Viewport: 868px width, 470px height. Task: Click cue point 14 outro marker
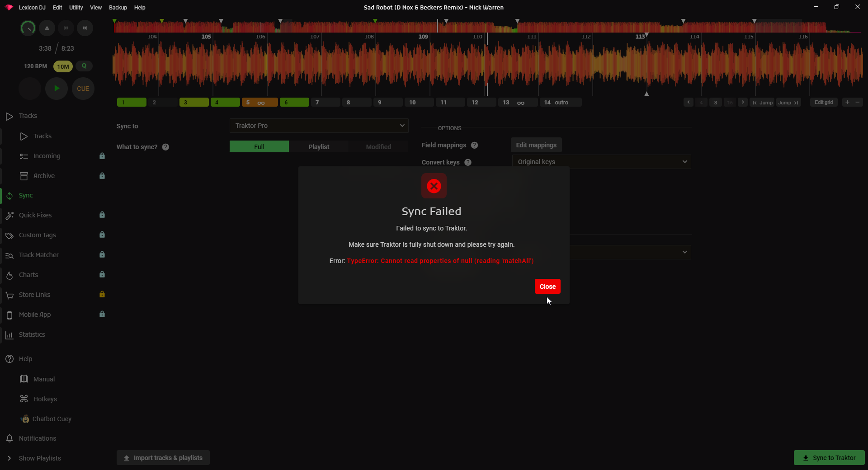tap(560, 103)
